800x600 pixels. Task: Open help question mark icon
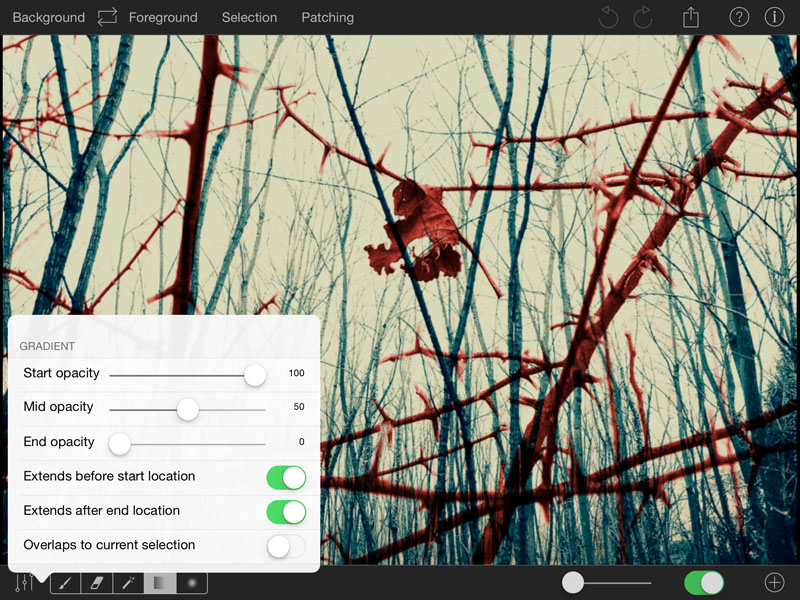[739, 17]
